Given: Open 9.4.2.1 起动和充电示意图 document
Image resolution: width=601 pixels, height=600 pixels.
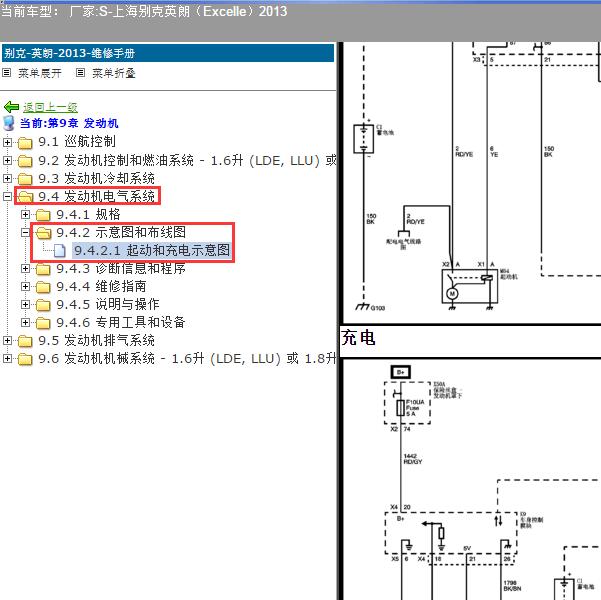Looking at the screenshot, I should point(152,250).
